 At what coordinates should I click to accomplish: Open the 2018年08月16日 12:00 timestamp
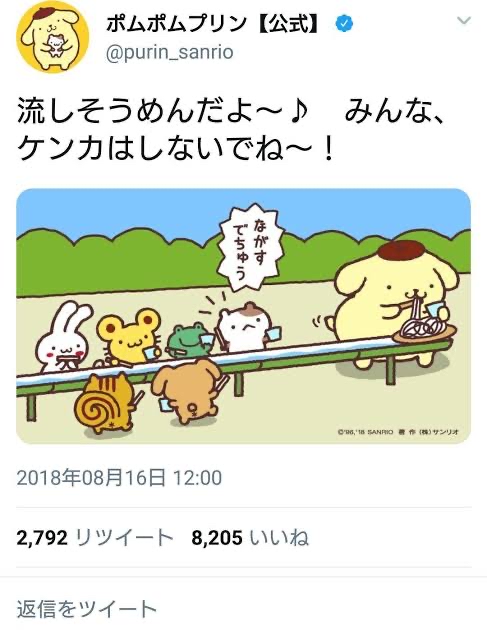pos(119,478)
